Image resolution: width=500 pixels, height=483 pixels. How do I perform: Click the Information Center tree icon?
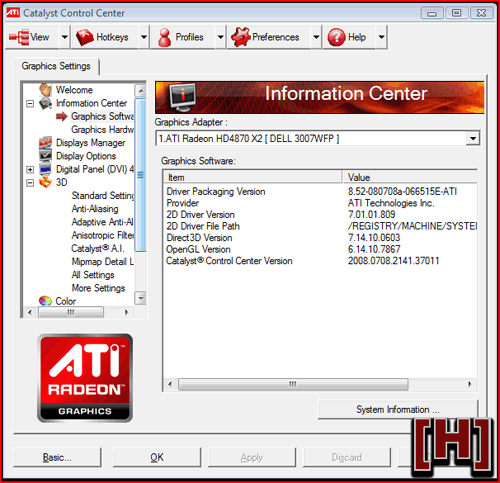click(45, 103)
